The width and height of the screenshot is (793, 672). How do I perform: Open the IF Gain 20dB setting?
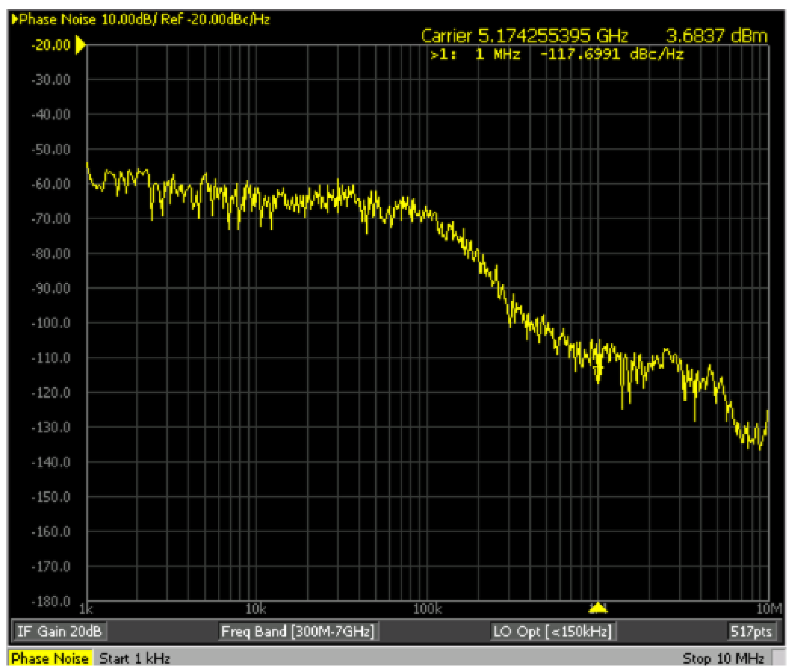[59, 631]
